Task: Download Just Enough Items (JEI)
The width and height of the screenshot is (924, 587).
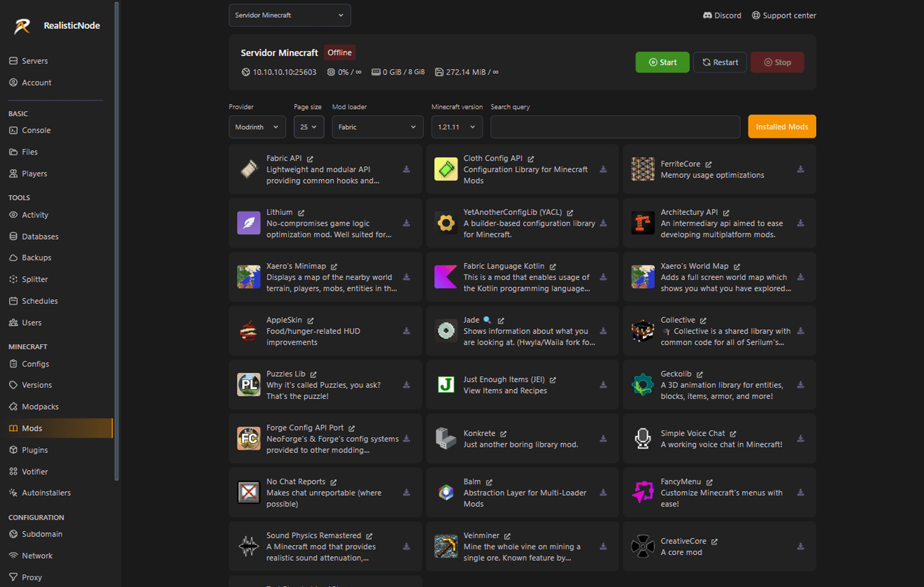Action: pos(603,385)
